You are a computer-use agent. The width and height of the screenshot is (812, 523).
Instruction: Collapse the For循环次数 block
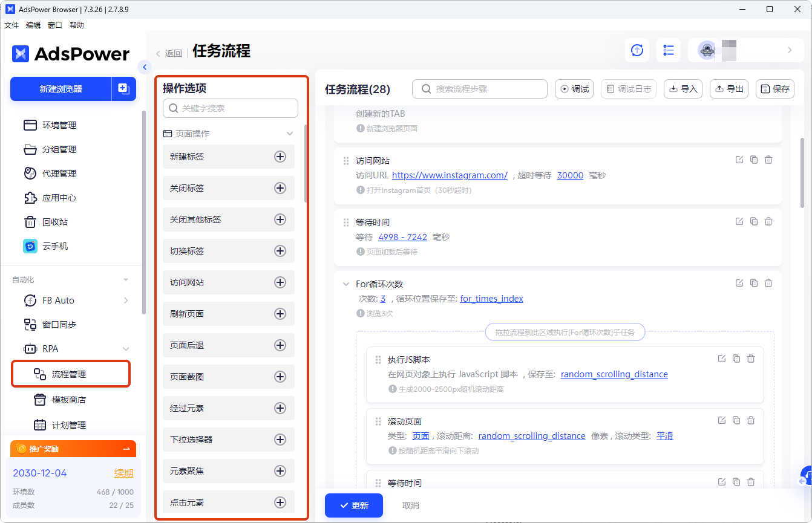coord(345,283)
